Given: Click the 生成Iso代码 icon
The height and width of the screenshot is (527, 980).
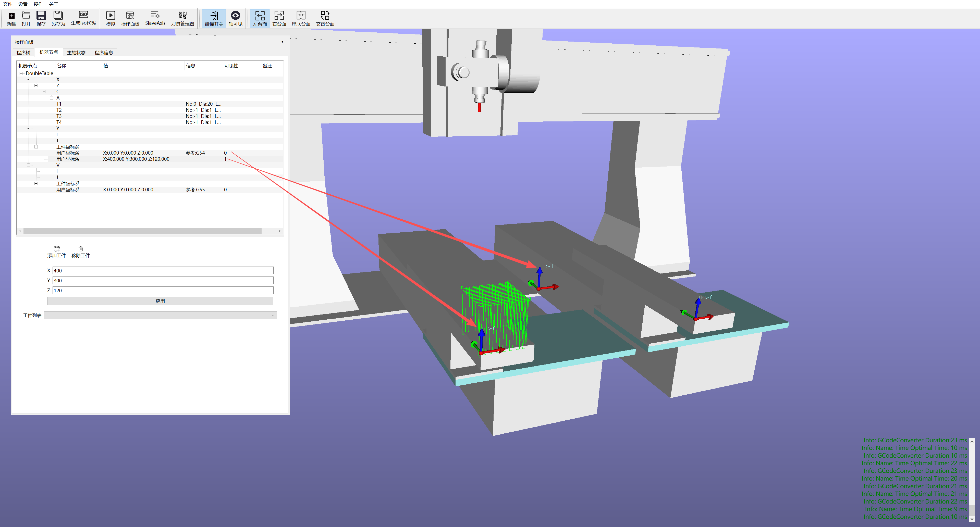Looking at the screenshot, I should [83, 15].
